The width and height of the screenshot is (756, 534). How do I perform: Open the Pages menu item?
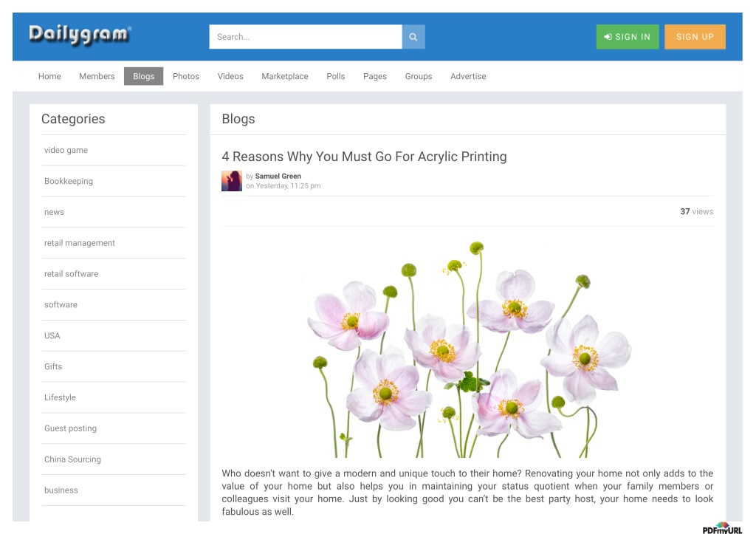tap(375, 76)
